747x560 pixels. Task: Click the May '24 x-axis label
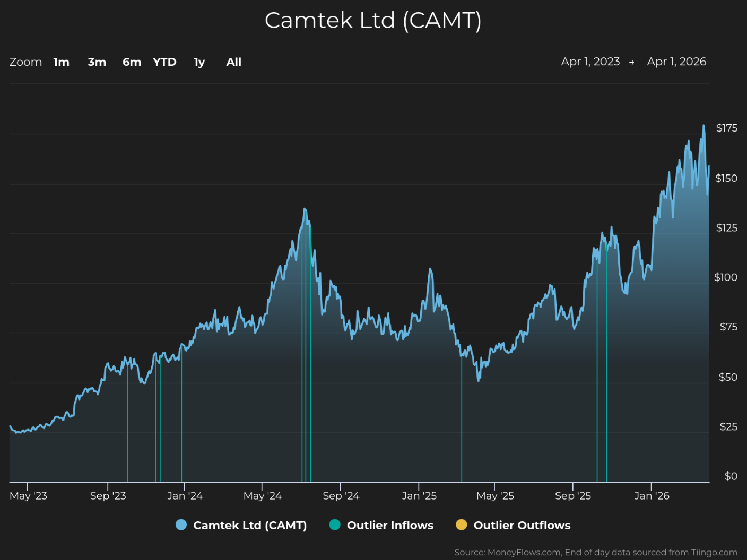tap(262, 496)
